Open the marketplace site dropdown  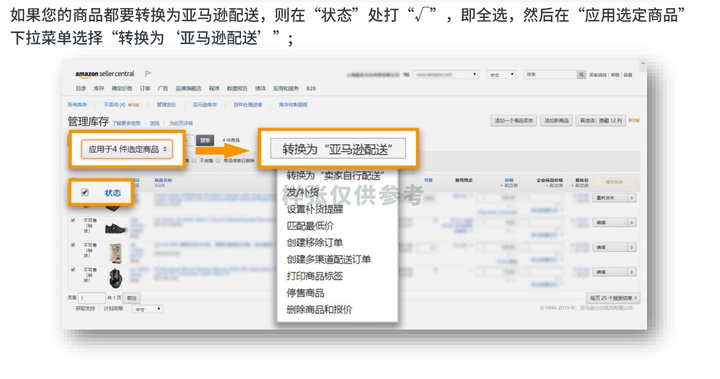pos(445,74)
